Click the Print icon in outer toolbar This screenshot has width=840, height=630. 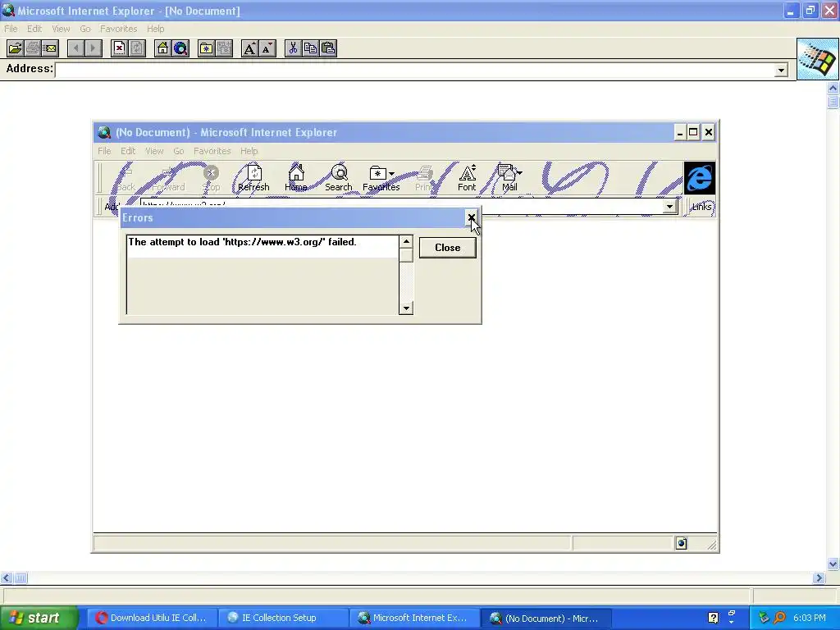[x=32, y=48]
